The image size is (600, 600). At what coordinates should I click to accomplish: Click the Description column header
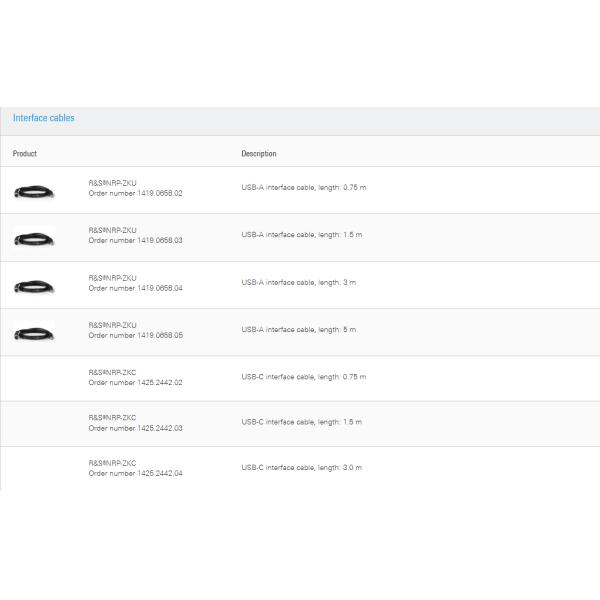pos(259,153)
